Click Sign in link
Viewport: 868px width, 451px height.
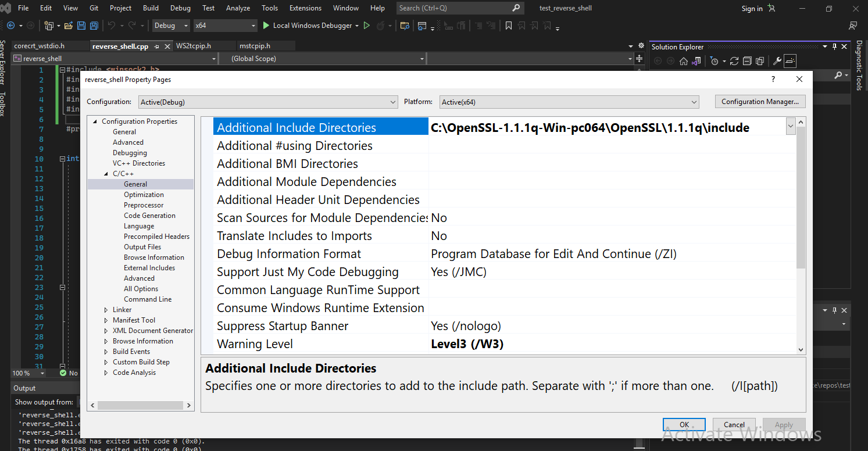click(x=752, y=9)
